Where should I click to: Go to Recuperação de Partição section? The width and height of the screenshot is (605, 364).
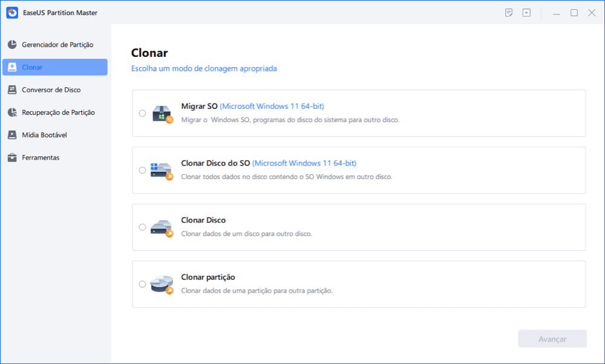point(55,112)
